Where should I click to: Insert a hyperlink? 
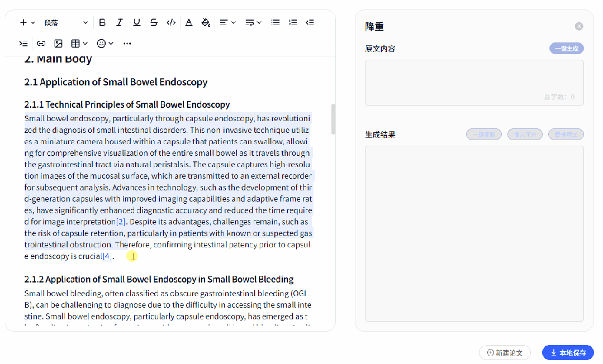[x=41, y=43]
